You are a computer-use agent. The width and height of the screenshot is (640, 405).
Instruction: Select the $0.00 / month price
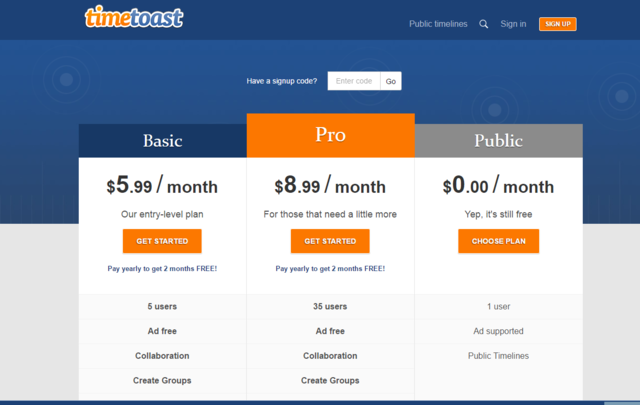pyautogui.click(x=498, y=185)
